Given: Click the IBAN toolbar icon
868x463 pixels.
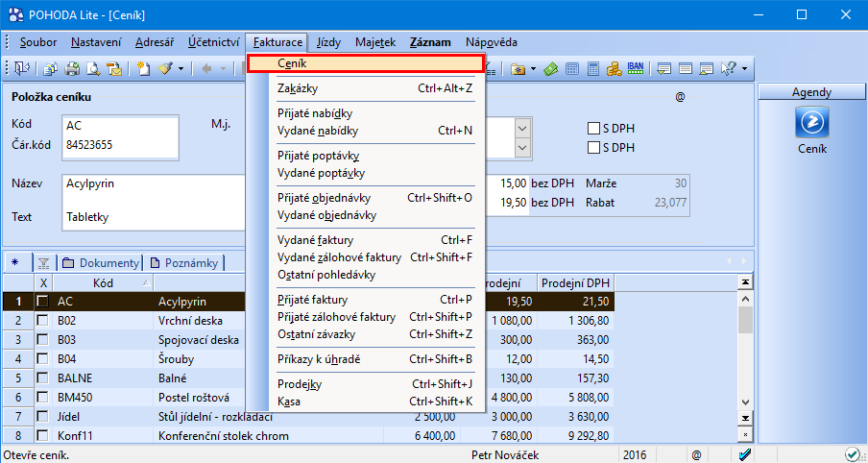Looking at the screenshot, I should (636, 68).
